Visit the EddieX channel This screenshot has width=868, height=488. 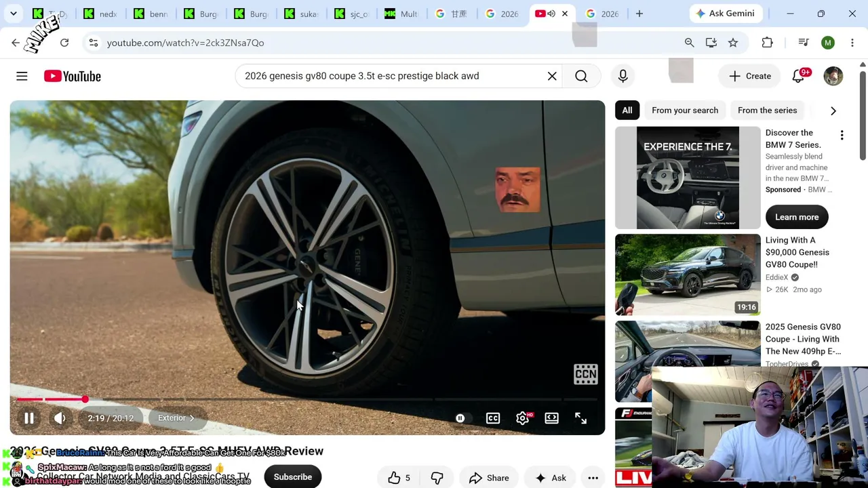tap(777, 277)
